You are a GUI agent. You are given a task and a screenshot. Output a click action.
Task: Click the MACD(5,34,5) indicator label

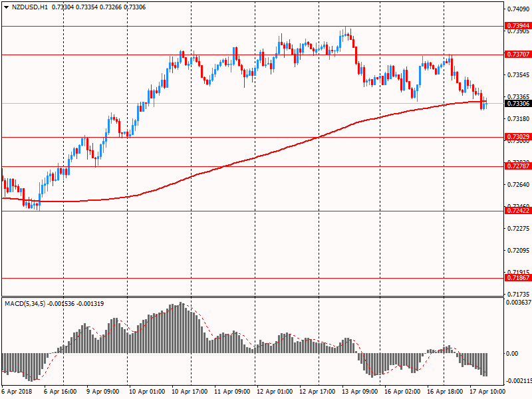click(x=25, y=304)
